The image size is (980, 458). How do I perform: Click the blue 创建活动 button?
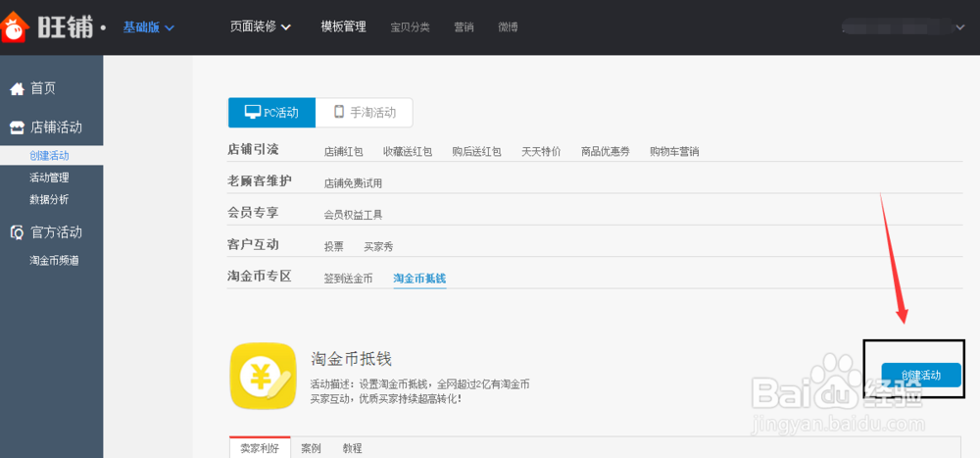(x=921, y=375)
